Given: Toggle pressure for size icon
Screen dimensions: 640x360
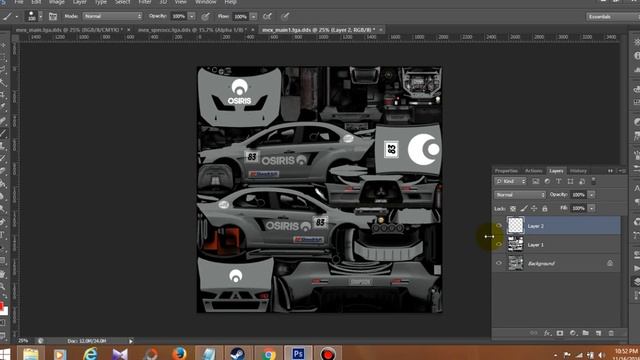Looking at the screenshot, I should 285,16.
